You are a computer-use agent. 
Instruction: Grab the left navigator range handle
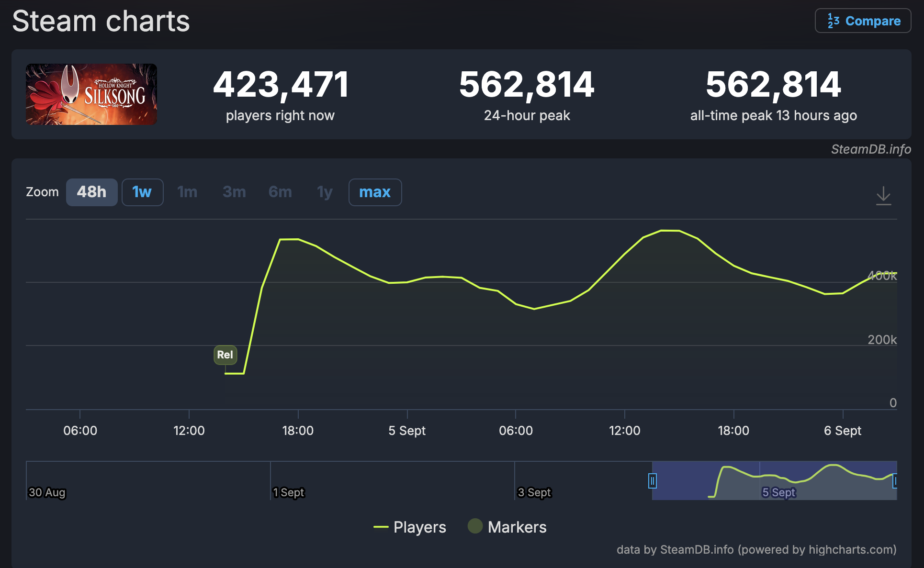[652, 480]
